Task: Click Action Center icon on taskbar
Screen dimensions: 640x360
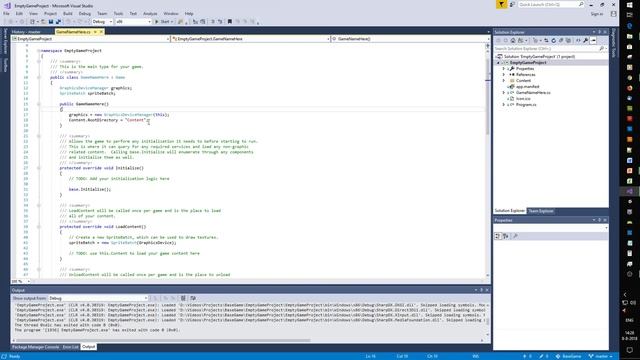Action: coord(629,350)
